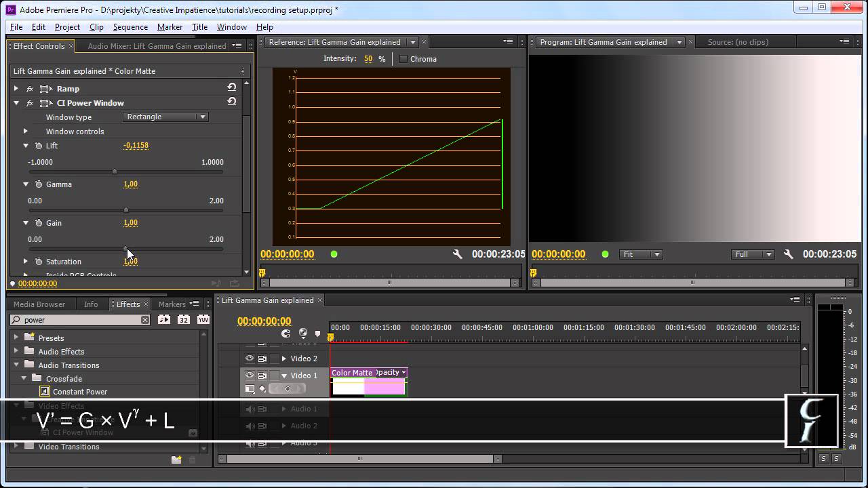Screen dimensions: 868x488
Task: Expand the Audio Effects folder
Action: point(16,351)
